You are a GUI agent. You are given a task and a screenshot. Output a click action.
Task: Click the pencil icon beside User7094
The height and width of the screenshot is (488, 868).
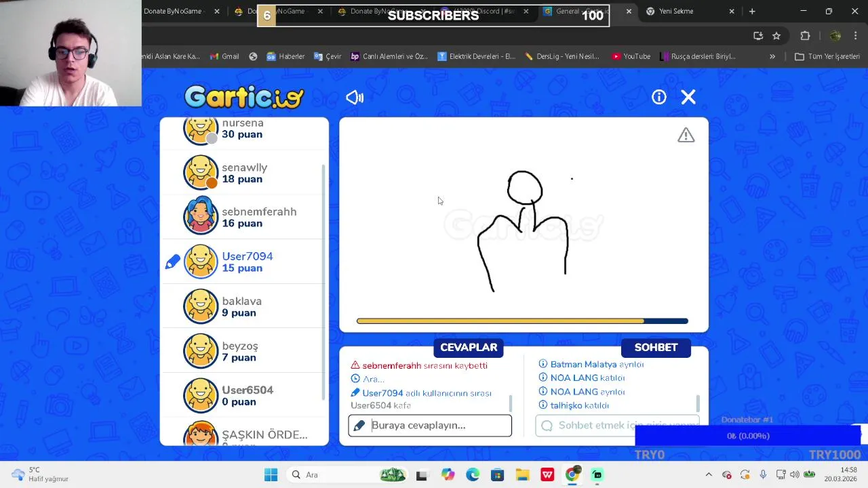(172, 262)
